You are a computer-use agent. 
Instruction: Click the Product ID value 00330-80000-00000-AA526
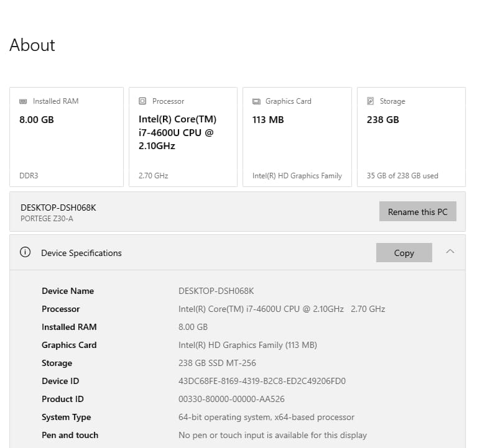231,399
